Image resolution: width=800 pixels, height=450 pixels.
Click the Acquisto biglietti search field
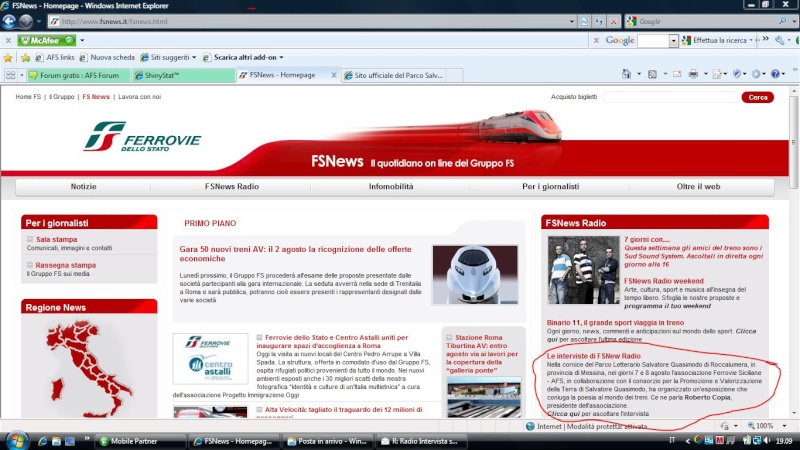[670, 97]
